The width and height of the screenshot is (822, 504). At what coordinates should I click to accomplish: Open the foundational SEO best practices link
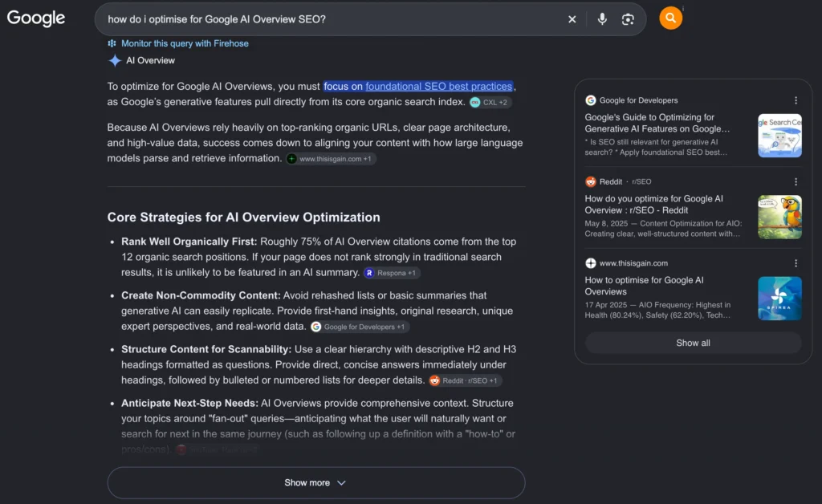pos(438,87)
